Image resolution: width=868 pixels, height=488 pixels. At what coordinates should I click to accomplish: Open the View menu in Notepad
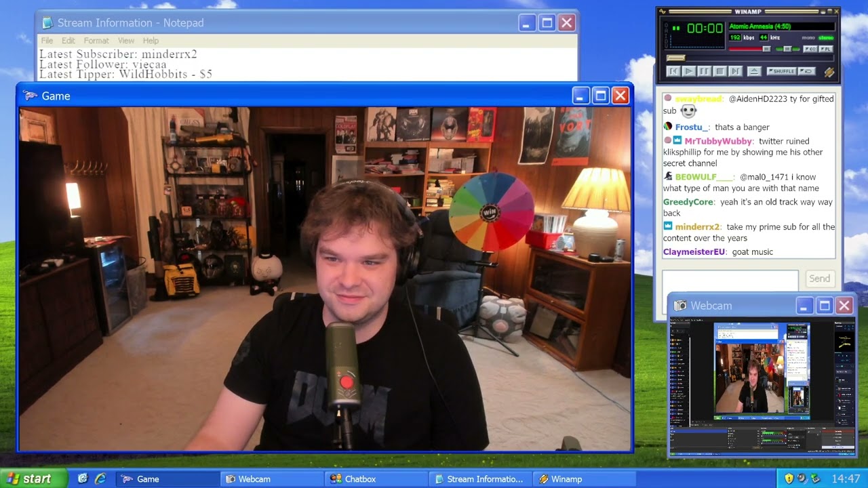coord(126,41)
